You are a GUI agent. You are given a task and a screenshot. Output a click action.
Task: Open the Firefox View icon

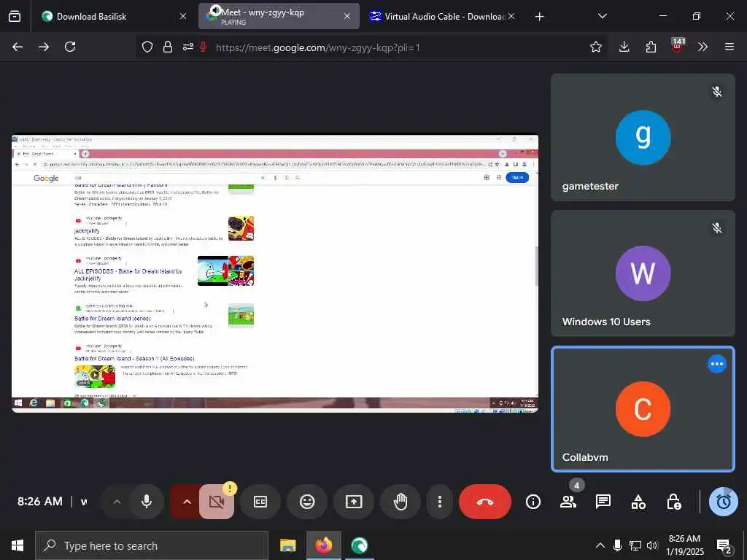pyautogui.click(x=15, y=16)
